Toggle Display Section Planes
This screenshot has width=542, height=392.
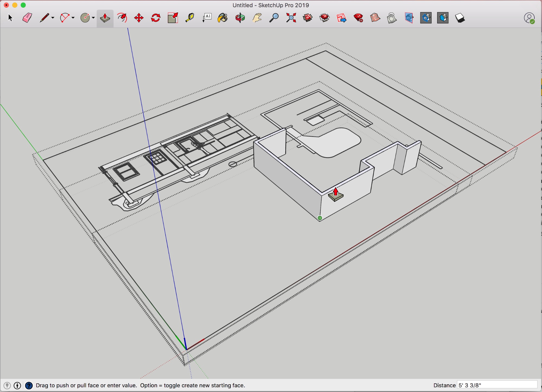pos(426,18)
